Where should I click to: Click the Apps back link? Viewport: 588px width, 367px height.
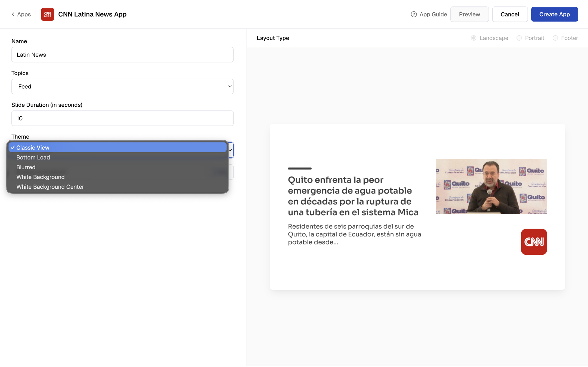pyautogui.click(x=24, y=14)
